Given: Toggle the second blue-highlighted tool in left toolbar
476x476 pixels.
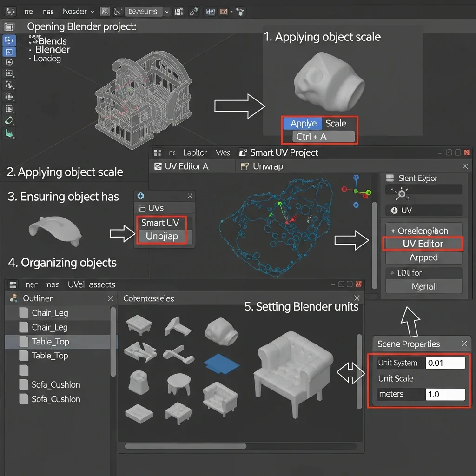Looking at the screenshot, I should point(9,52).
